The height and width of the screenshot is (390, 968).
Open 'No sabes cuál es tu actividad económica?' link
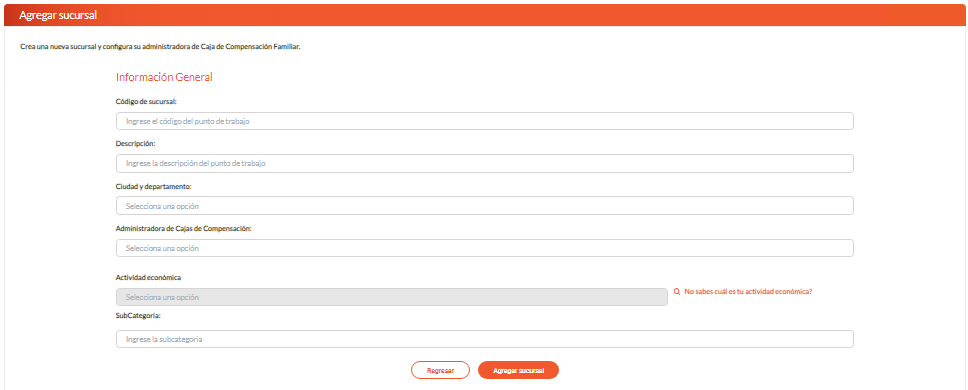pyautogui.click(x=748, y=292)
